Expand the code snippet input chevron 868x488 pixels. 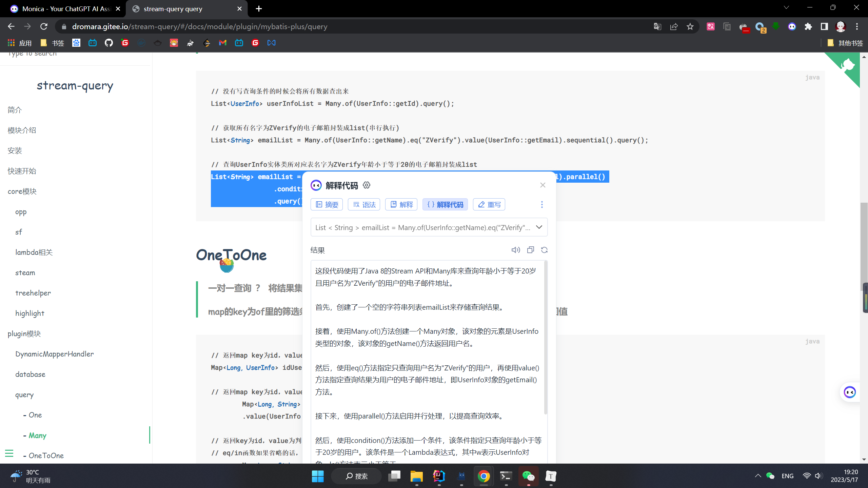click(539, 227)
